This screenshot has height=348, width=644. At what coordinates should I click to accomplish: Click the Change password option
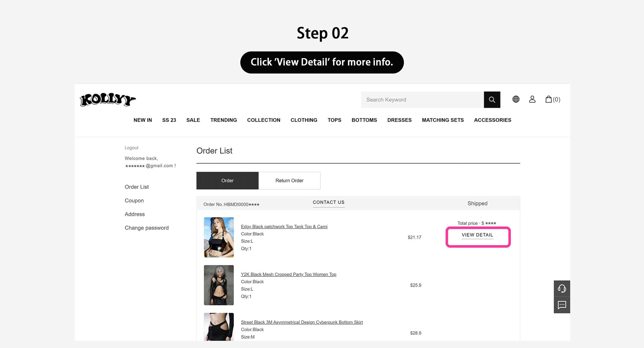[x=147, y=228]
